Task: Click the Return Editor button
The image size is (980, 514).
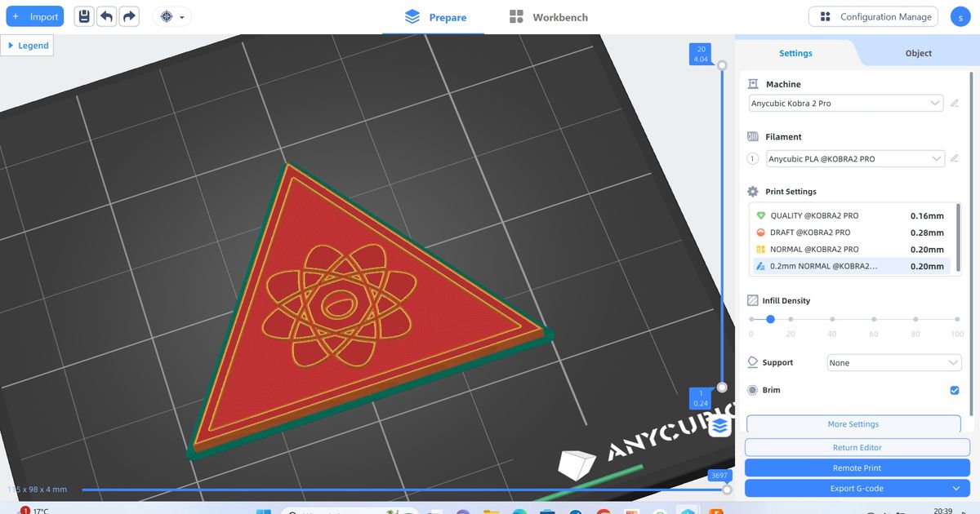Action: click(x=857, y=447)
